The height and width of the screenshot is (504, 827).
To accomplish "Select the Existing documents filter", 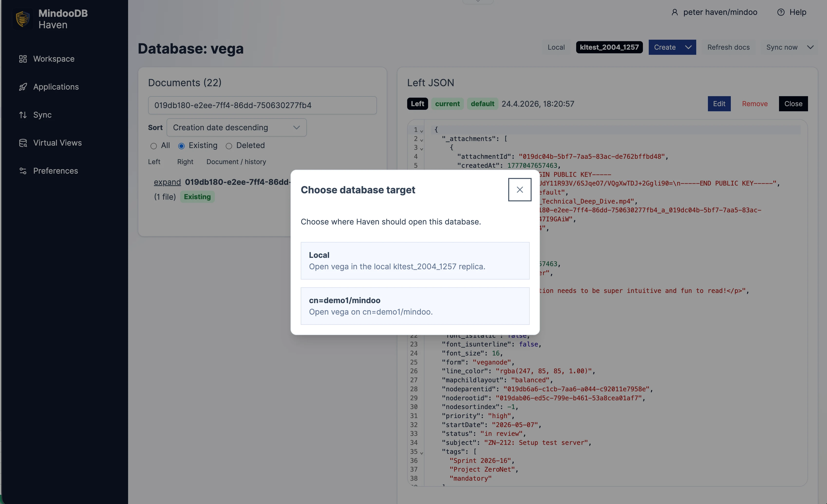I will click(181, 146).
